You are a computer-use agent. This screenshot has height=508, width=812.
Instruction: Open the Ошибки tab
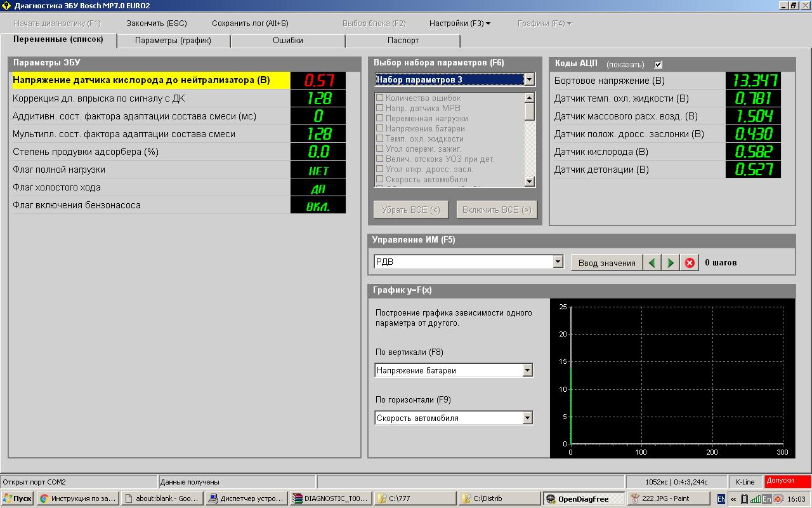(288, 41)
